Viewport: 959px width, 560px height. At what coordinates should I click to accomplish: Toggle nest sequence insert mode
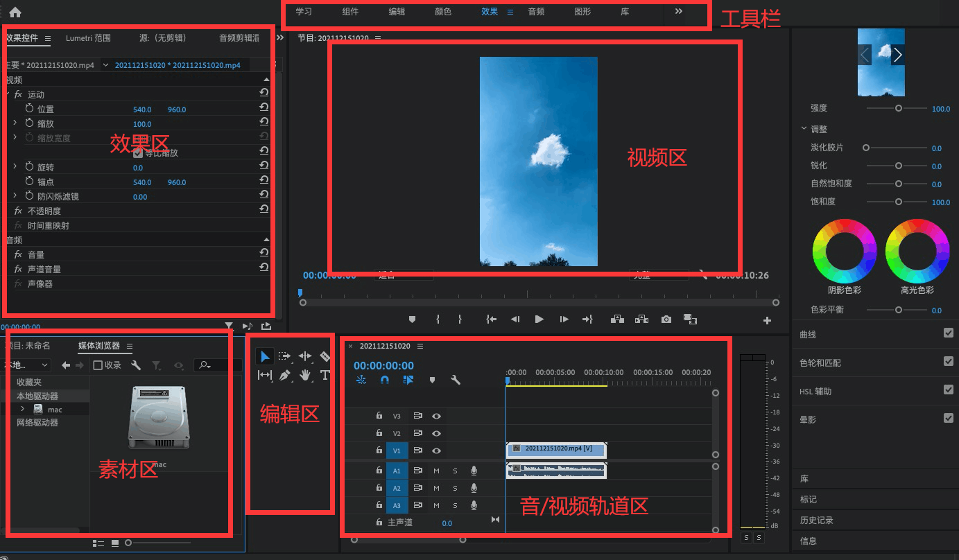point(361,380)
